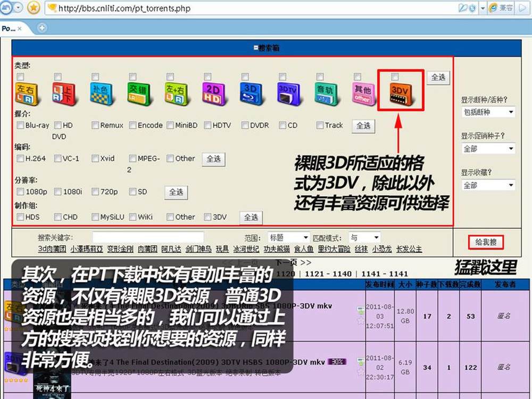Image resolution: width=532 pixels, height=399 pixels.
Task: Click the browser back arrow button
Action: click(5, 7)
